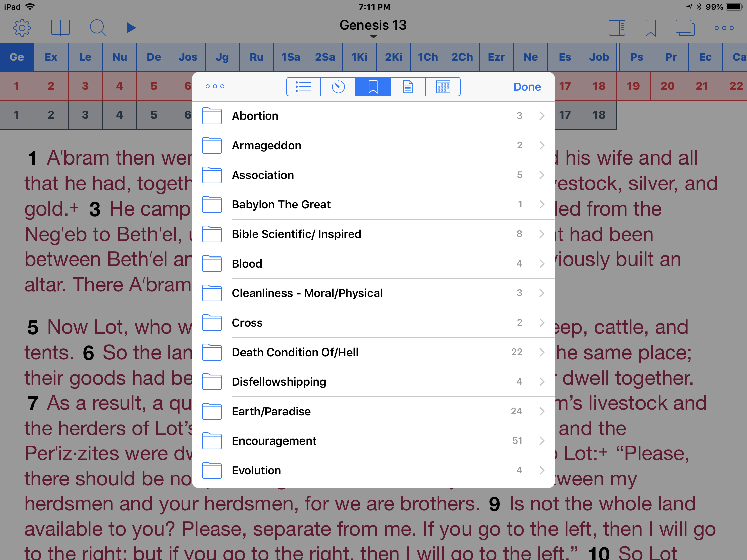Tap the open book library icon

pyautogui.click(x=60, y=28)
